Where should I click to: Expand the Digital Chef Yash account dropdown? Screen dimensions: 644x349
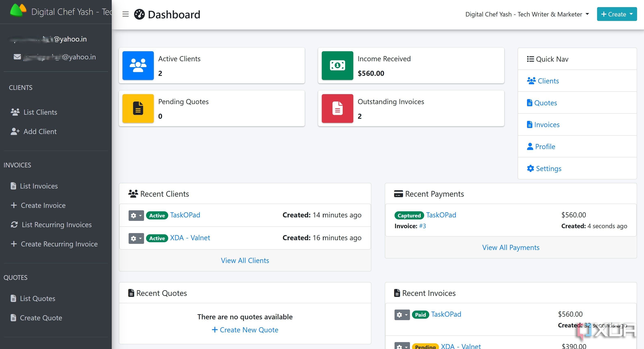[527, 14]
